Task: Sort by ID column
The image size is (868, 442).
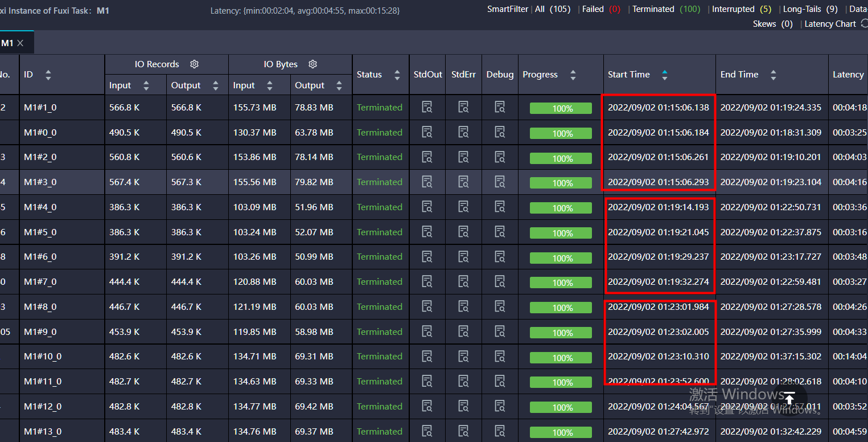Action: click(x=48, y=75)
